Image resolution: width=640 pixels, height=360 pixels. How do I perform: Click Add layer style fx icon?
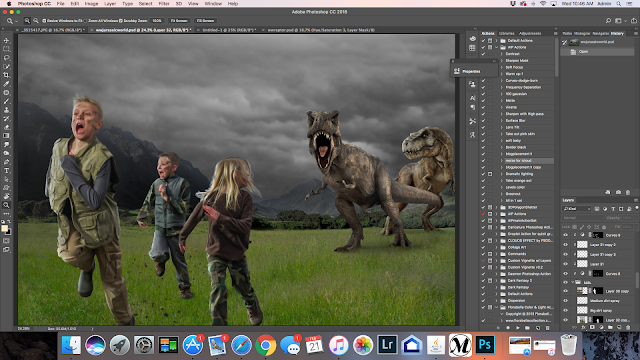(583, 327)
